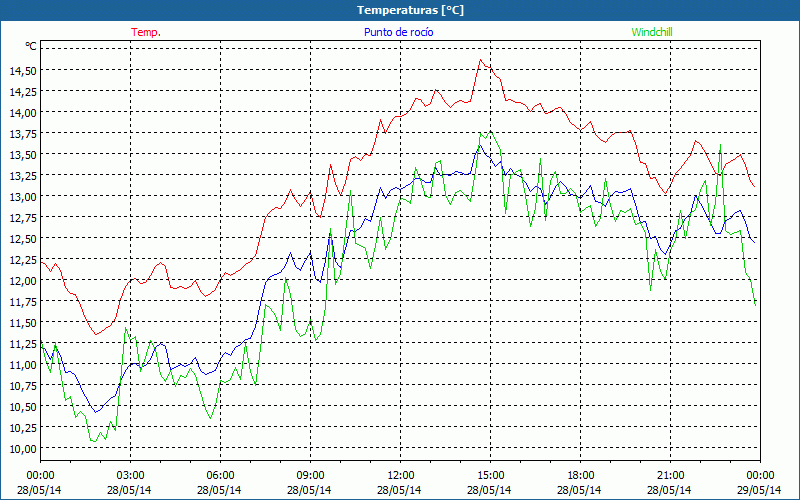The height and width of the screenshot is (500, 800).
Task: Click the Punto de rocío legend label
Action: 398,32
